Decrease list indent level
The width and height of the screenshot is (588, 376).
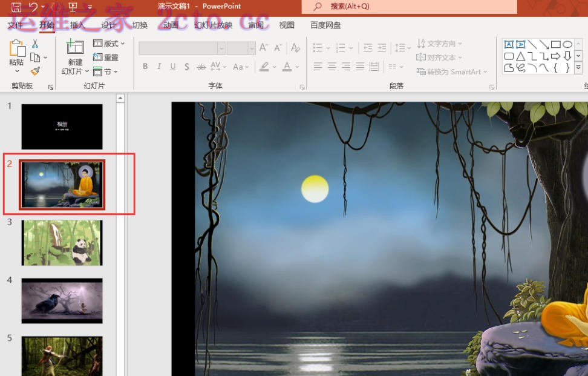click(x=368, y=48)
